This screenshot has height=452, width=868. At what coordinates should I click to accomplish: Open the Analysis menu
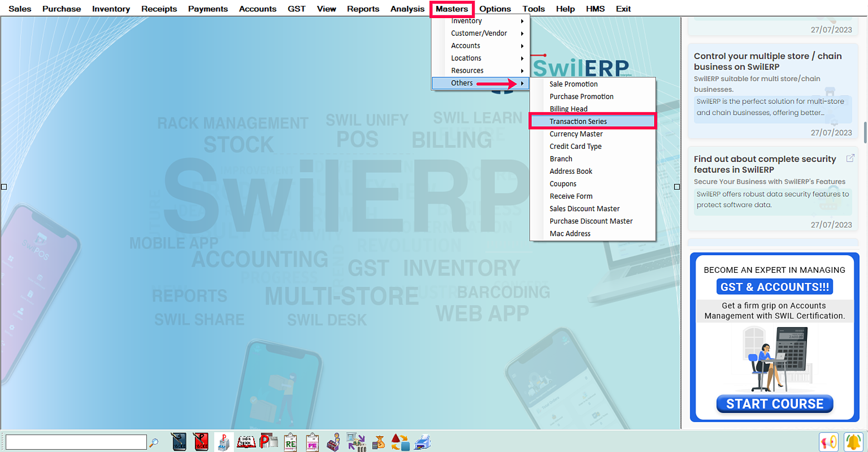tap(407, 9)
